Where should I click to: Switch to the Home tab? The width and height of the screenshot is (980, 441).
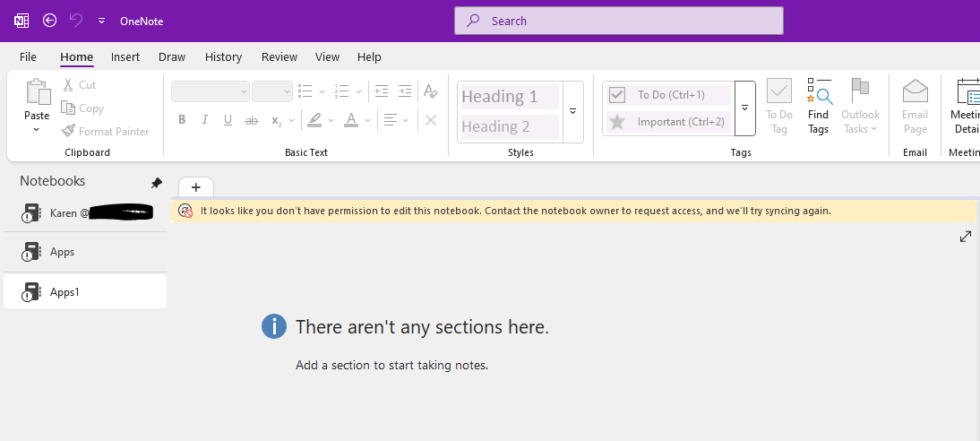pyautogui.click(x=76, y=57)
